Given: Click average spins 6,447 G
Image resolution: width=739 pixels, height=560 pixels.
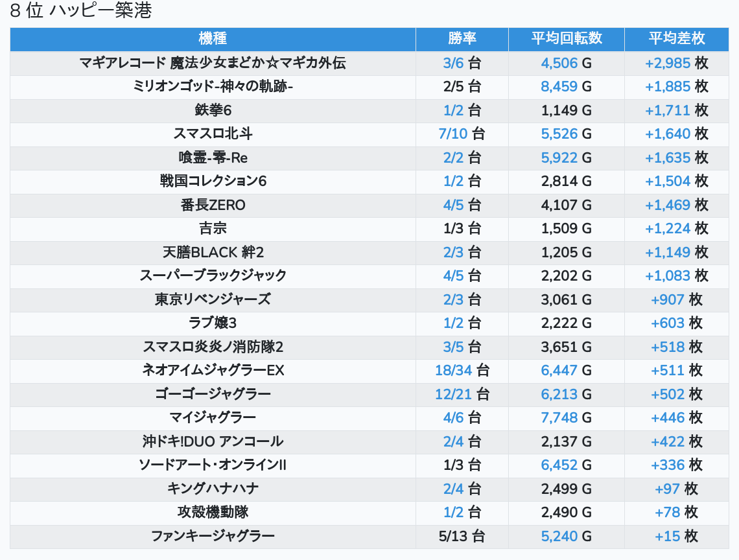Looking at the screenshot, I should pyautogui.click(x=567, y=371).
